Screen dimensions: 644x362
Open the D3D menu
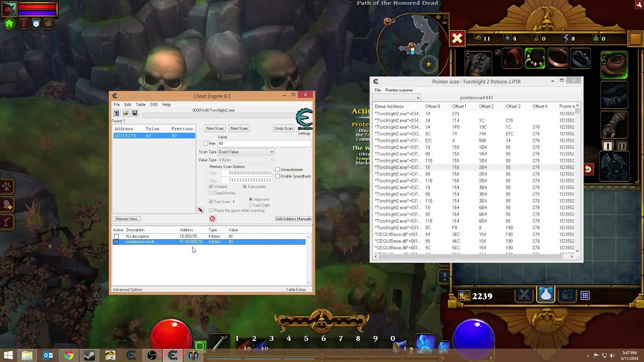pyautogui.click(x=153, y=105)
